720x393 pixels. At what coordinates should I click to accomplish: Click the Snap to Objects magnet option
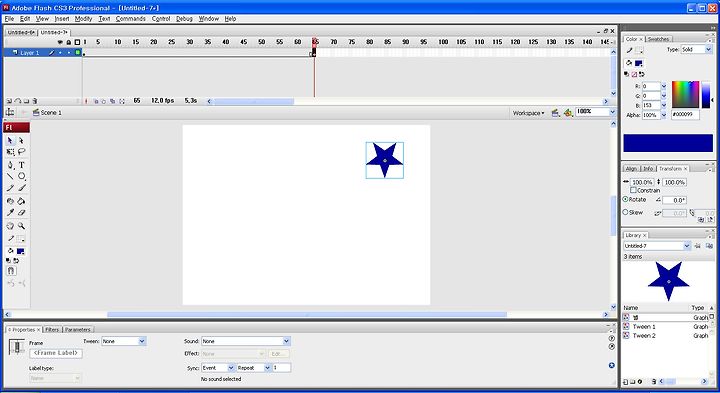(x=11, y=271)
